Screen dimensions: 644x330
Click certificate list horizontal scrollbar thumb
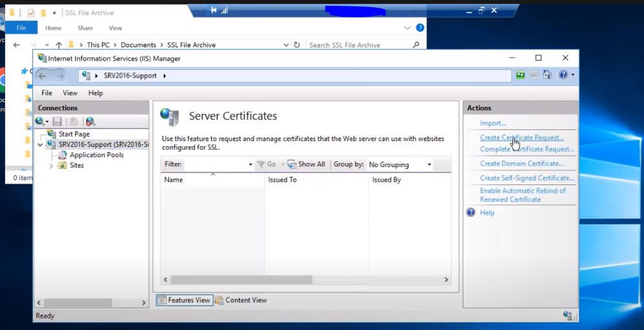pyautogui.click(x=241, y=280)
